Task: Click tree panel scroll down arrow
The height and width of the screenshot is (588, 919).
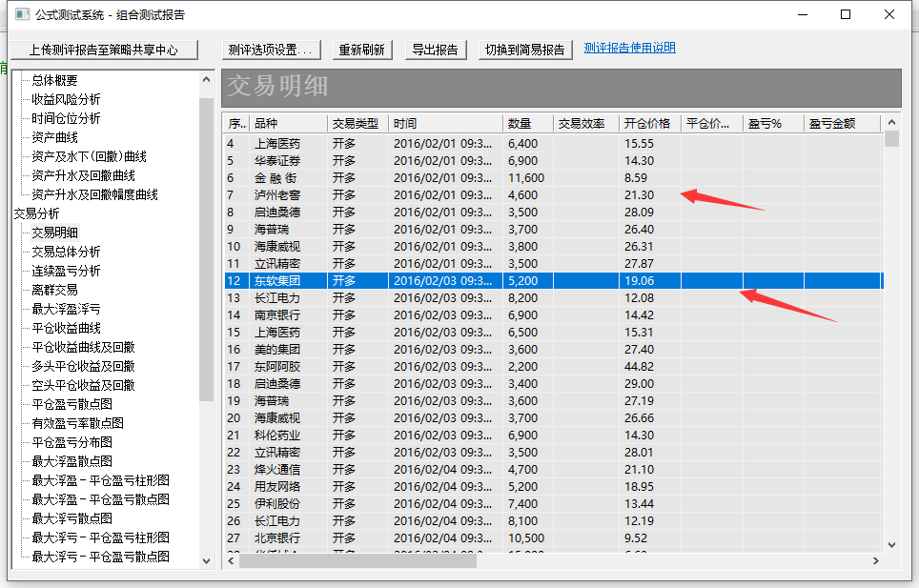Action: coord(206,560)
